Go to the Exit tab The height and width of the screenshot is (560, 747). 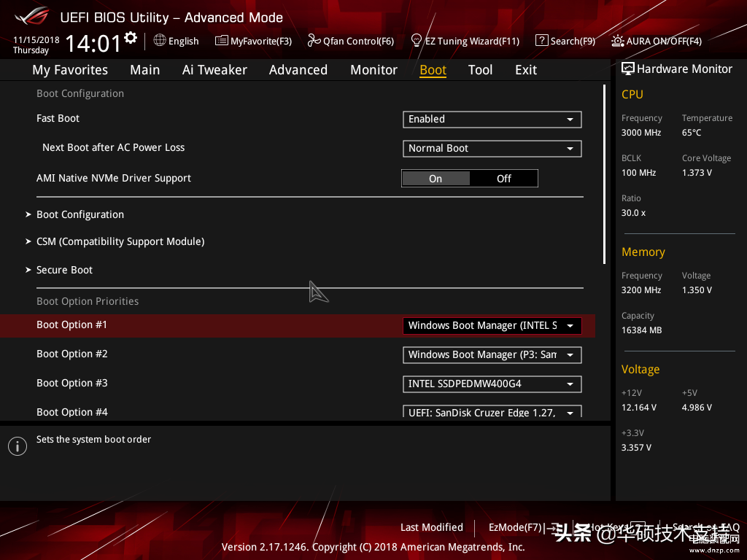[x=526, y=70]
